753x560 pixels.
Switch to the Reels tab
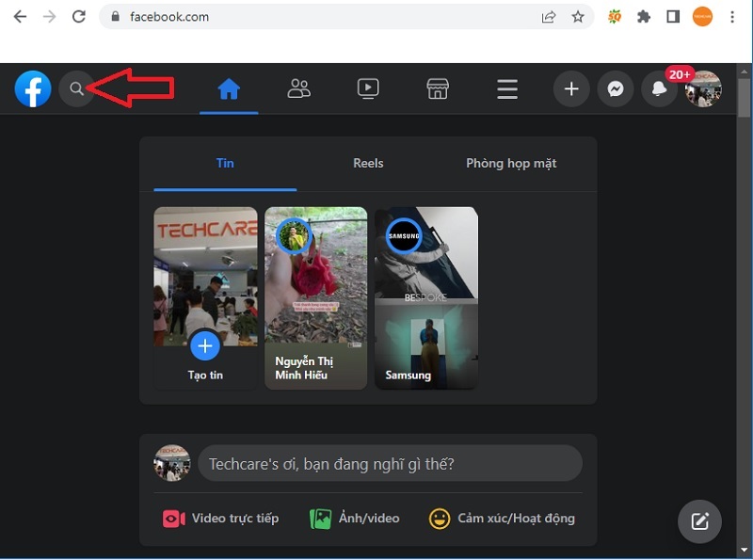tap(368, 163)
